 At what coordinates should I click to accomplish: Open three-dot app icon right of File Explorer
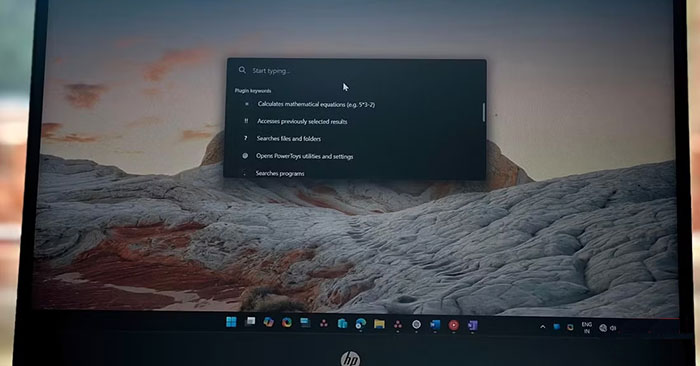tap(398, 324)
